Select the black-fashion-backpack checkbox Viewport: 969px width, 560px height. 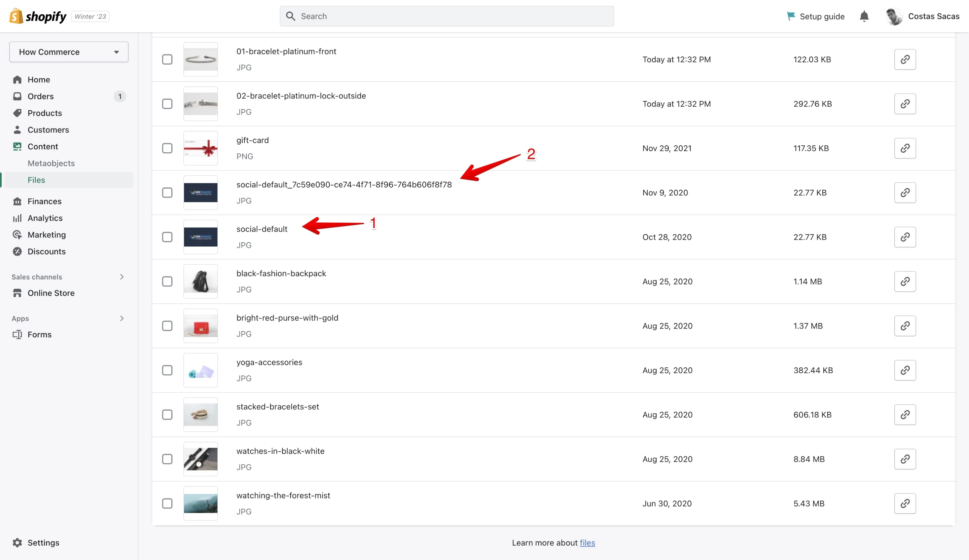pyautogui.click(x=167, y=281)
